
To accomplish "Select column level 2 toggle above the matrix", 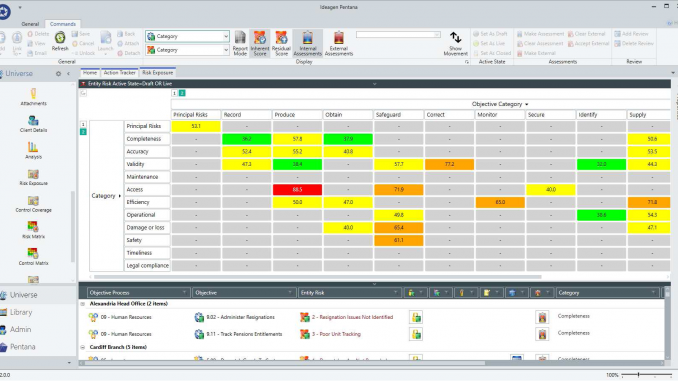I will 182,93.
